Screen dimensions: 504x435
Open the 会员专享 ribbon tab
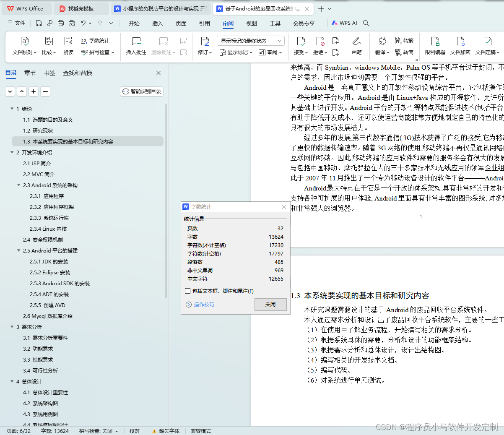(x=304, y=23)
